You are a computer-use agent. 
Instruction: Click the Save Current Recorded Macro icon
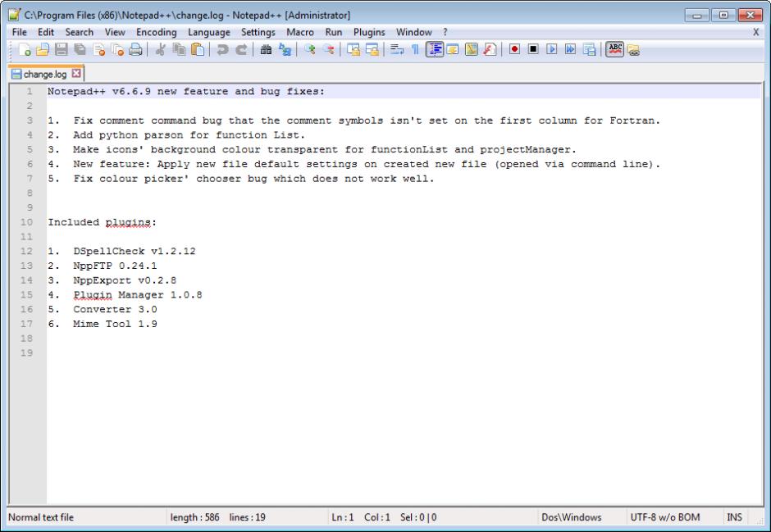coord(589,50)
